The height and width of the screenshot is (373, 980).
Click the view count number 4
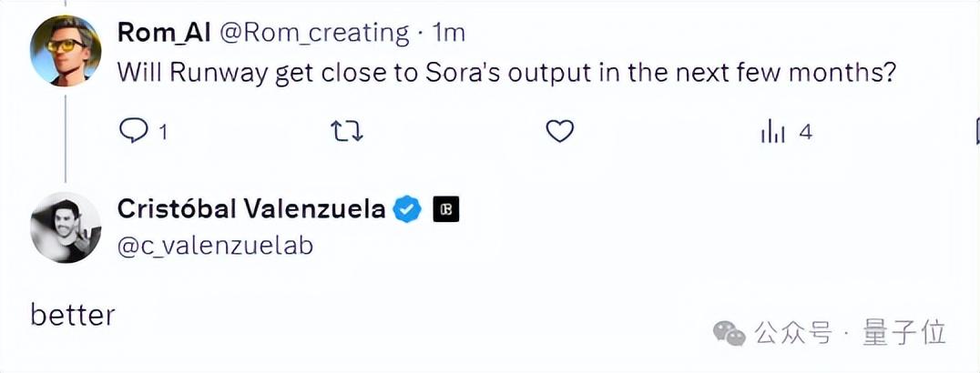pyautogui.click(x=805, y=133)
